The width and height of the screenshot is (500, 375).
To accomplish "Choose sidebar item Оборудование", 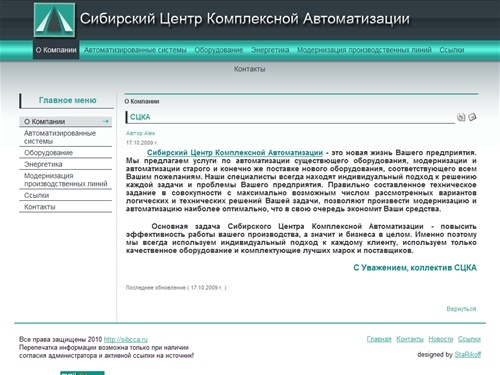I will click(66, 153).
